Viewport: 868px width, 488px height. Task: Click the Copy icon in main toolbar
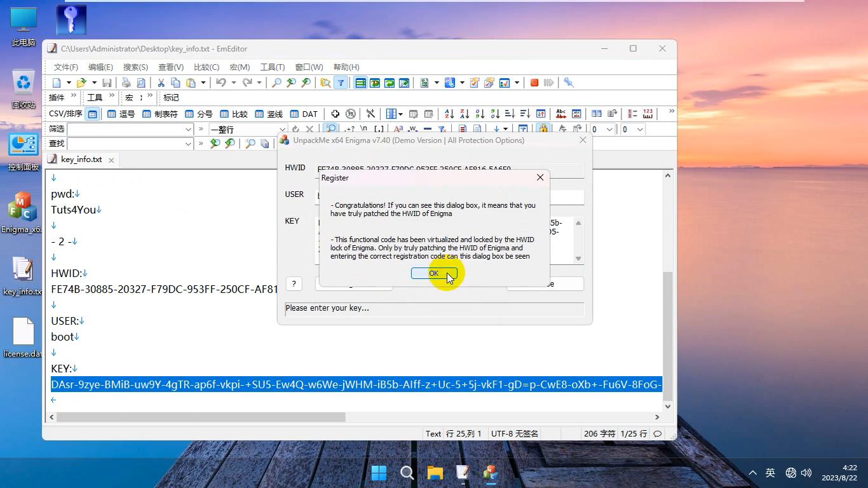tap(175, 83)
